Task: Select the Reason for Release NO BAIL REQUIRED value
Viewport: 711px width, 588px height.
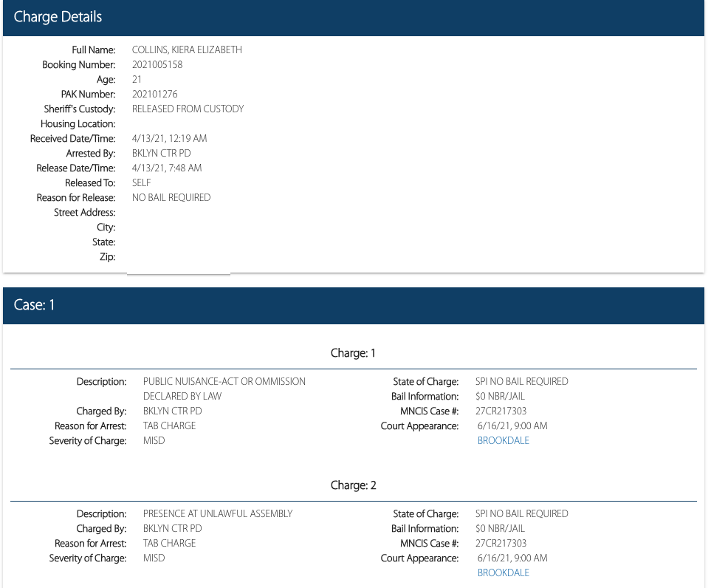Action: [171, 198]
